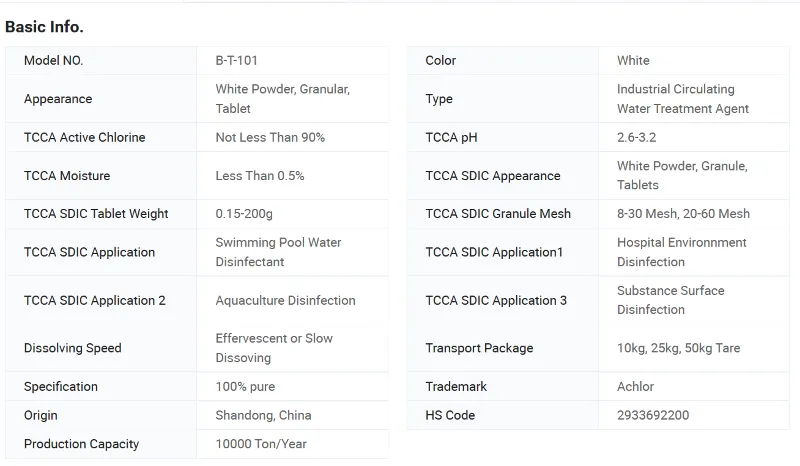Click the Achlor trademark value

pos(635,387)
